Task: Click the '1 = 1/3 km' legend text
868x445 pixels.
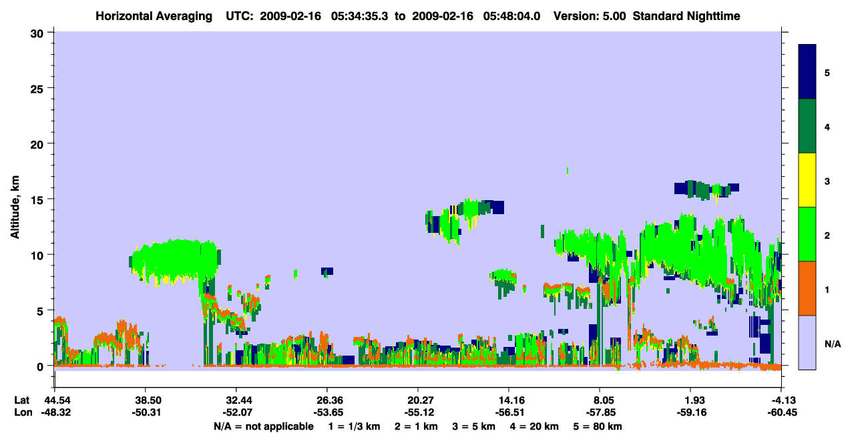Action: [355, 426]
